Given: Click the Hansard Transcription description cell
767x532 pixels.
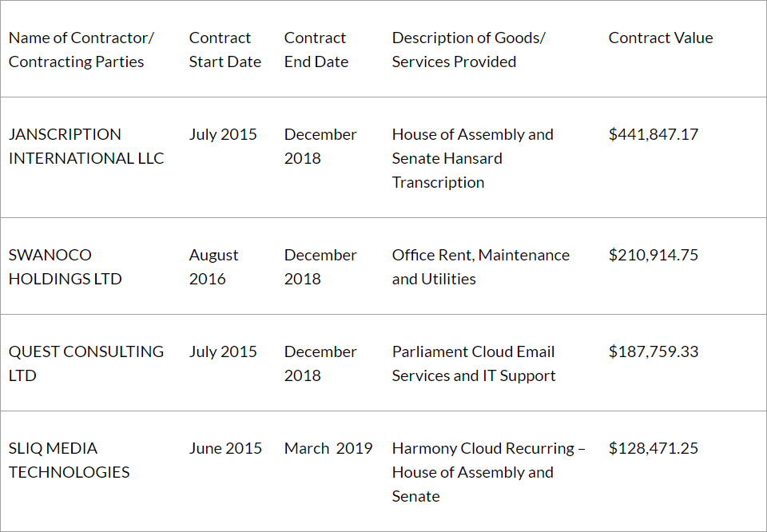Looking at the screenshot, I should 472,158.
